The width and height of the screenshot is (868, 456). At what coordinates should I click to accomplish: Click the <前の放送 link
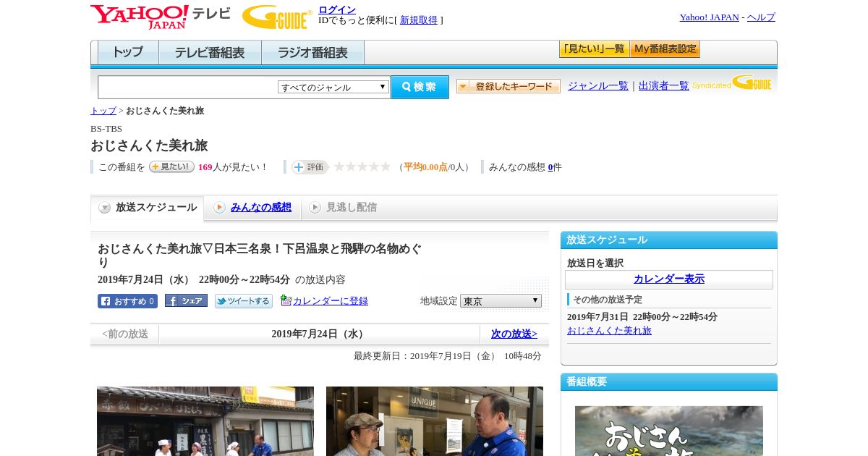tap(124, 334)
